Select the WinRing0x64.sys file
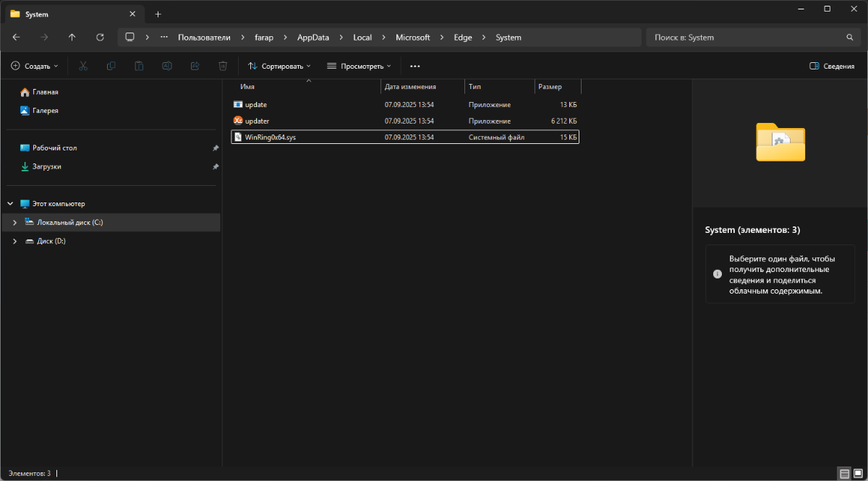This screenshot has width=868, height=481. (271, 137)
